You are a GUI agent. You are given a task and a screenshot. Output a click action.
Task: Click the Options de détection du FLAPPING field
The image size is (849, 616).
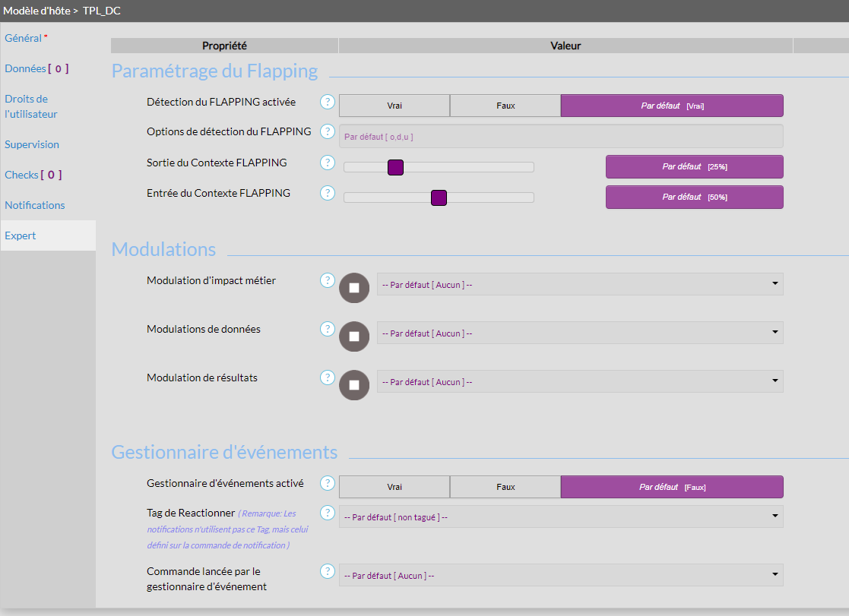click(560, 136)
